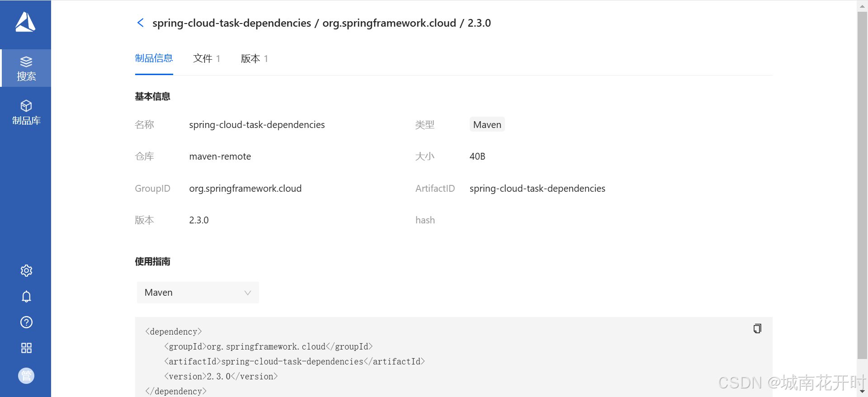Click the sailboat logo icon in sidebar
The image size is (868, 397).
pos(25,22)
